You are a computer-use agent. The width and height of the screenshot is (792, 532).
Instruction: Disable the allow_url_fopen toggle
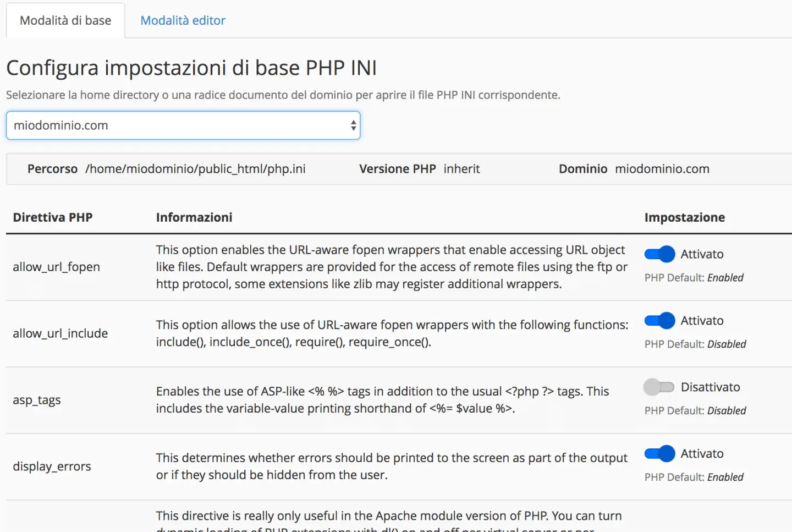(x=659, y=254)
